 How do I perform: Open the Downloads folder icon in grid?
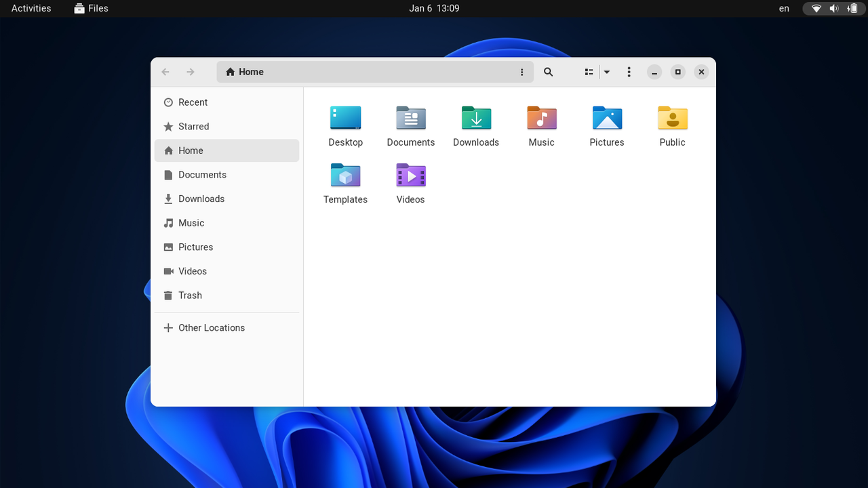tap(476, 118)
